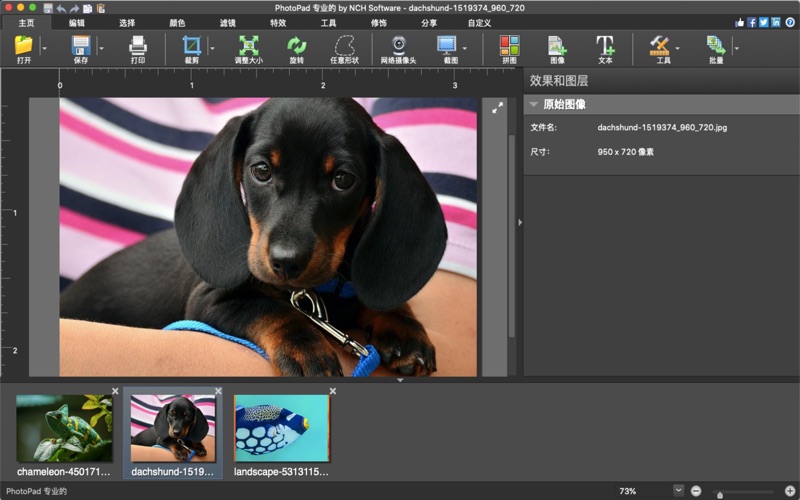Click the 拼图 (Collage) icon
Image resolution: width=800 pixels, height=500 pixels.
click(509, 45)
